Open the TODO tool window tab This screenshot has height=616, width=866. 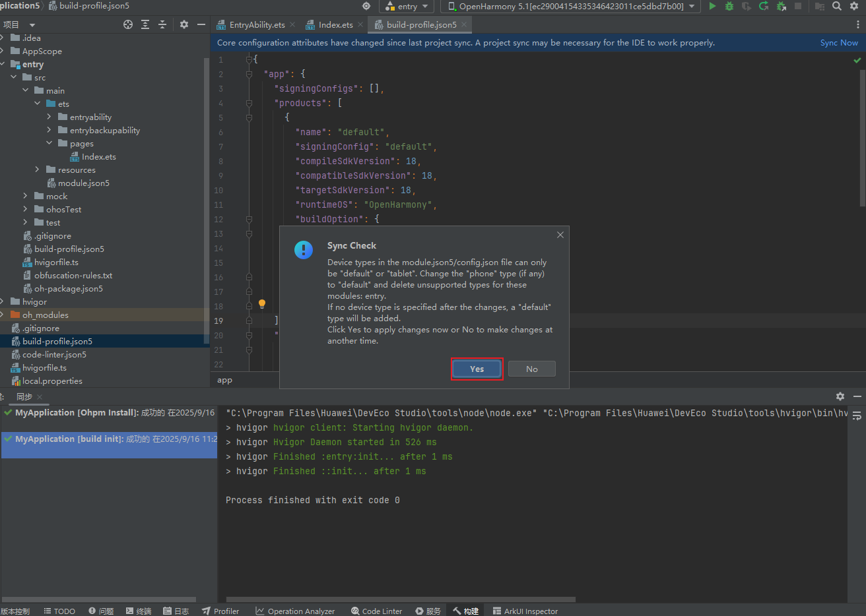[59, 611]
